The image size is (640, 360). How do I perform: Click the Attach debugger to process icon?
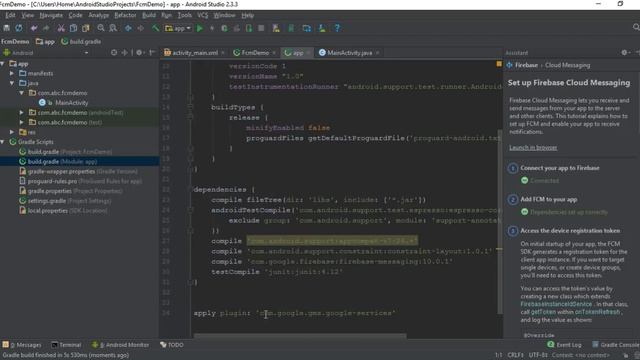click(249, 28)
